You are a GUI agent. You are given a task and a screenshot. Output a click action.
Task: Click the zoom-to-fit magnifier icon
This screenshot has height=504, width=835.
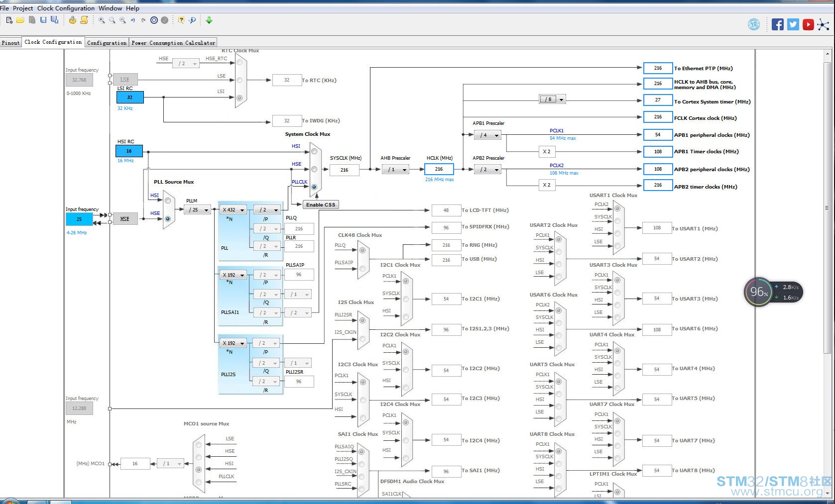pyautogui.click(x=112, y=20)
